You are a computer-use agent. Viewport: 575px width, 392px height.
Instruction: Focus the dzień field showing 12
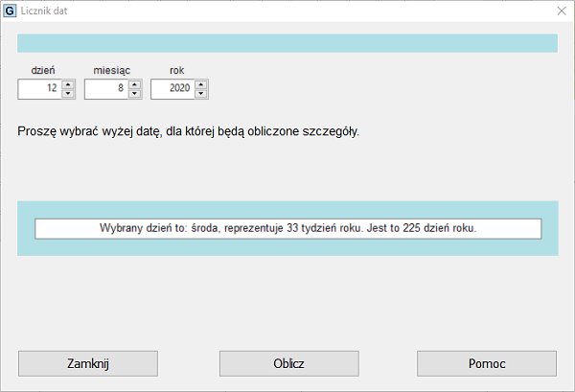click(39, 88)
